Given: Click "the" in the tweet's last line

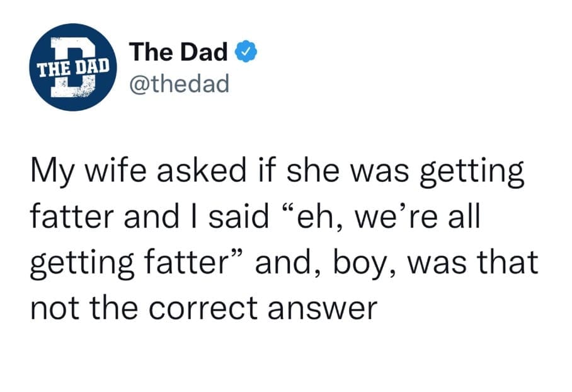Looking at the screenshot, I should click(114, 307).
